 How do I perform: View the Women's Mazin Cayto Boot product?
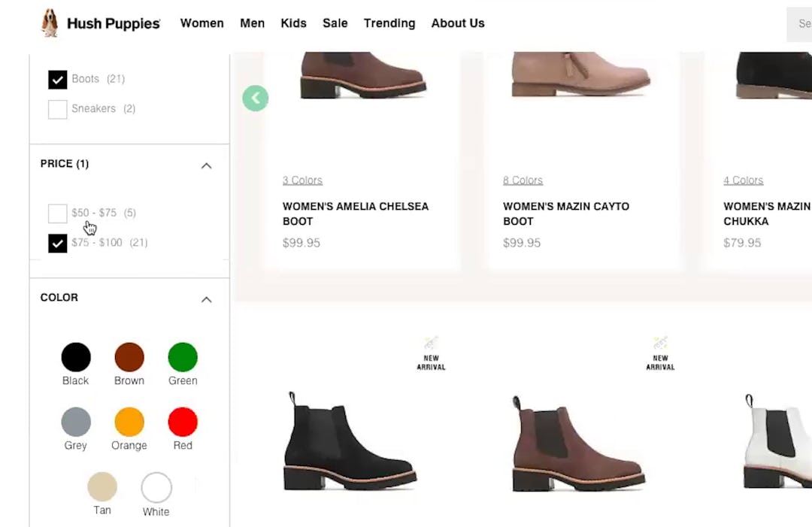(x=565, y=214)
